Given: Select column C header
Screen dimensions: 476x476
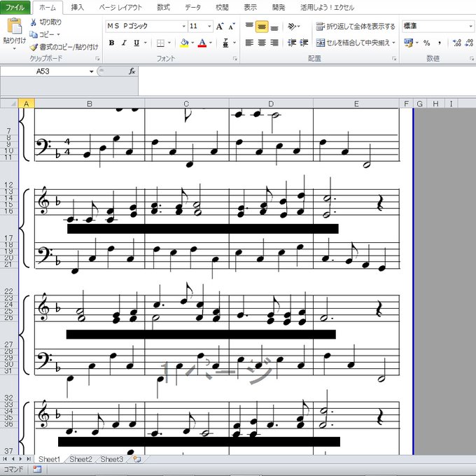Looking at the screenshot, I should (186, 104).
